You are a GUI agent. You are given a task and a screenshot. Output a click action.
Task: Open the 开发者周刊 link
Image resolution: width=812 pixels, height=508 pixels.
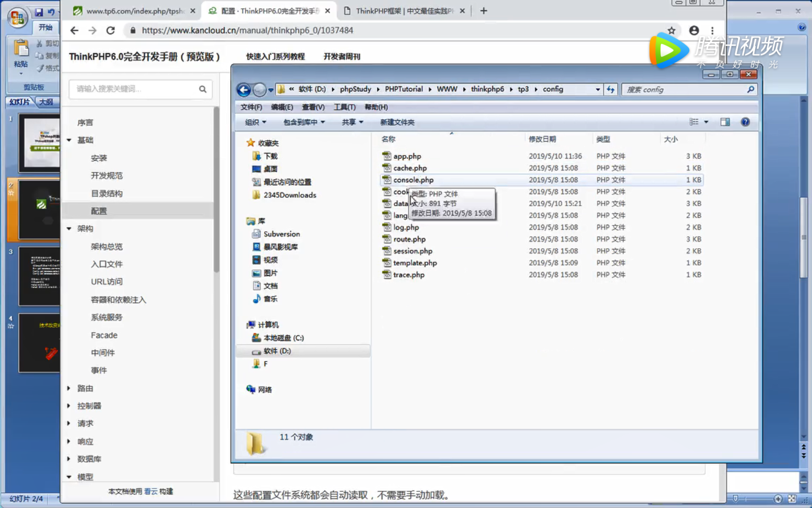(x=342, y=57)
